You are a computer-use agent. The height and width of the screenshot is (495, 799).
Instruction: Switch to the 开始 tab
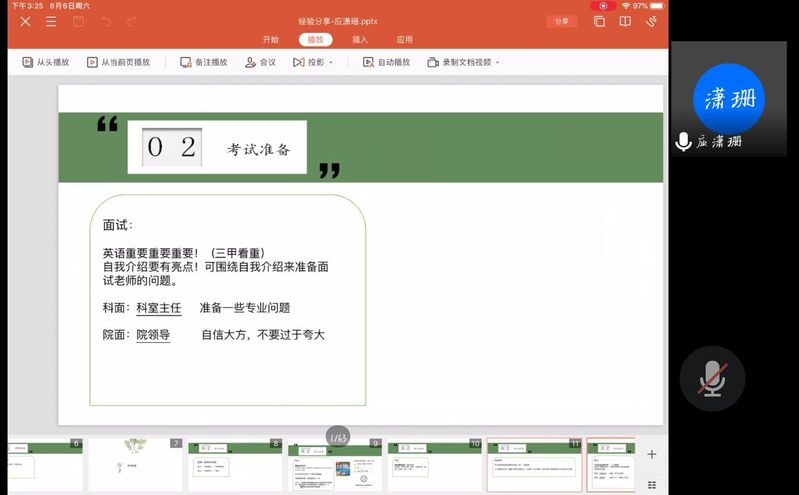(x=270, y=40)
